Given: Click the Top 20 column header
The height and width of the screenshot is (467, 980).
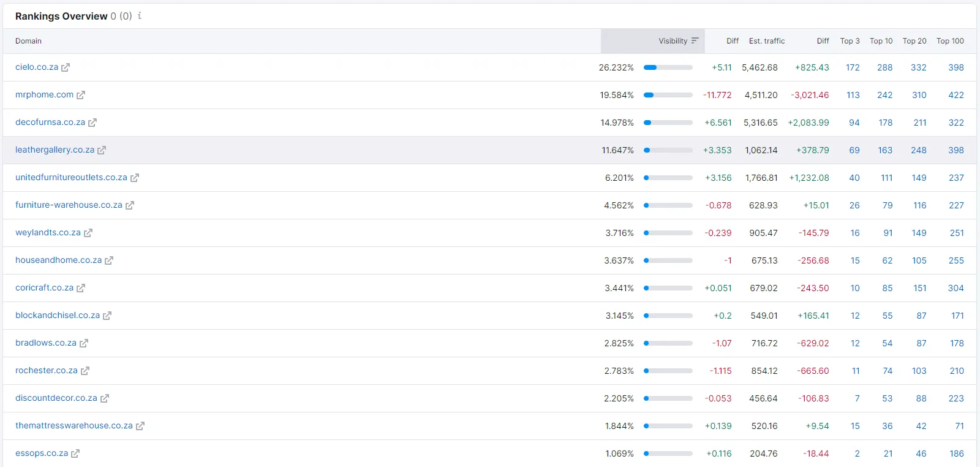Looking at the screenshot, I should coord(914,41).
